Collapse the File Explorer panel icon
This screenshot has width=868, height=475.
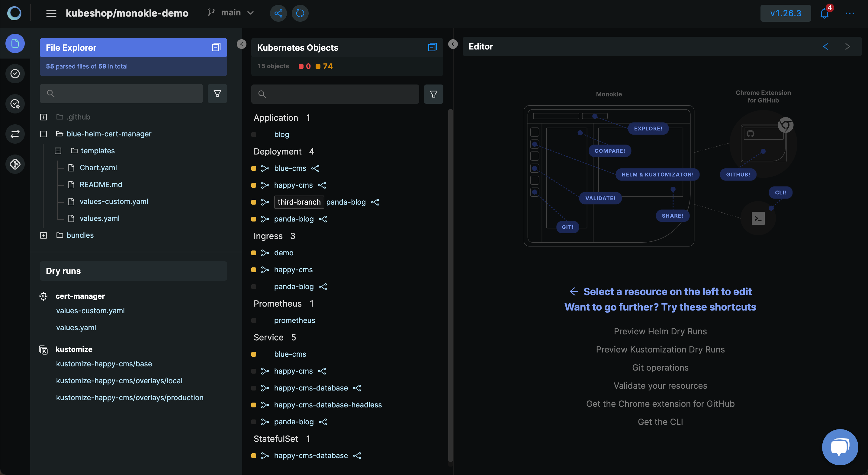click(x=216, y=47)
